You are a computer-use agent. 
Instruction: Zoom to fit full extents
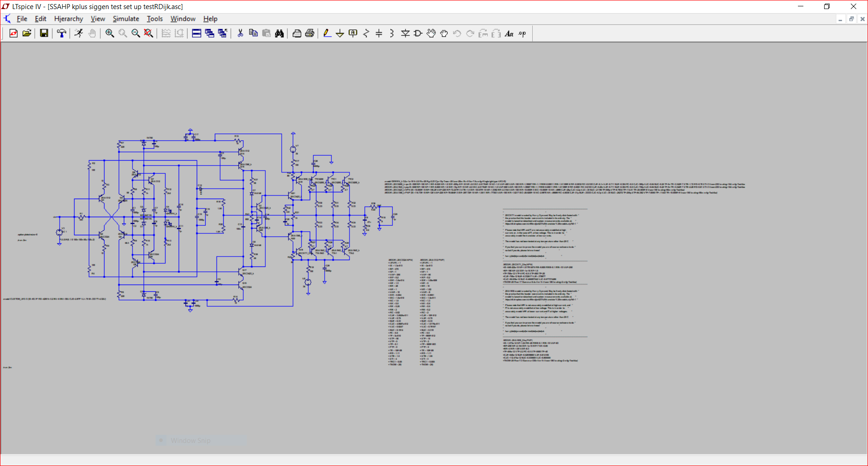149,33
